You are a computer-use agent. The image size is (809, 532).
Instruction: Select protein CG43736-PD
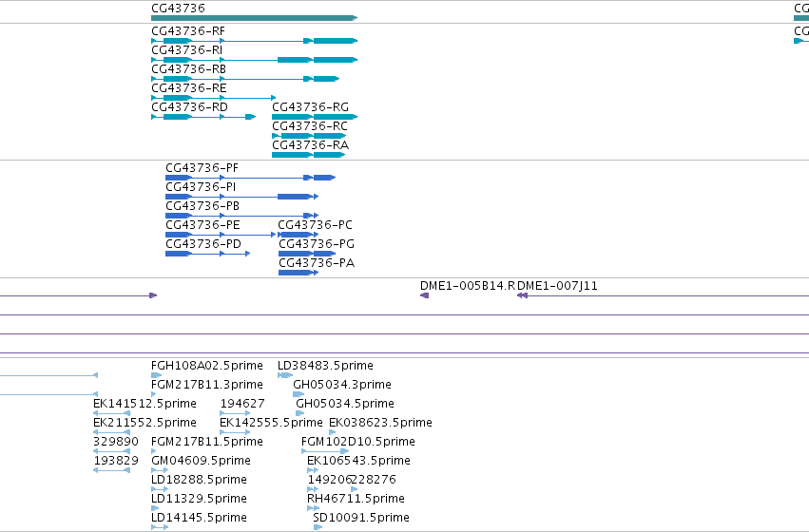tap(208, 255)
